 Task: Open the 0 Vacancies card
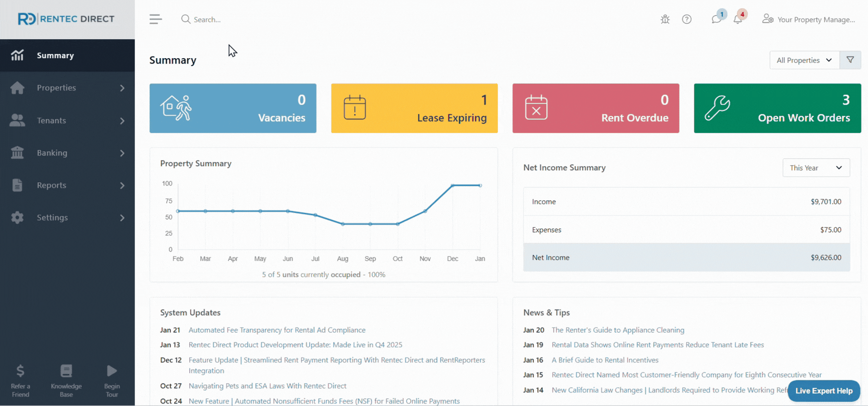pyautogui.click(x=233, y=108)
